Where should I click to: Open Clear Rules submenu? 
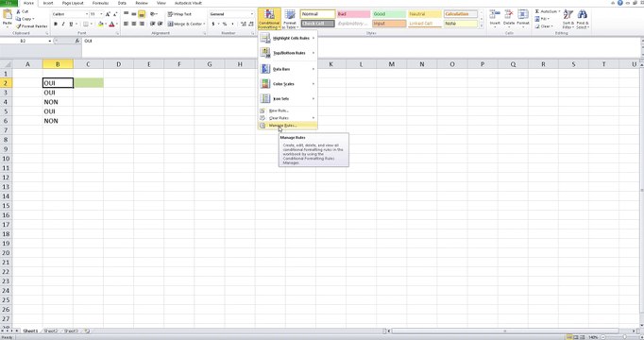(288, 118)
